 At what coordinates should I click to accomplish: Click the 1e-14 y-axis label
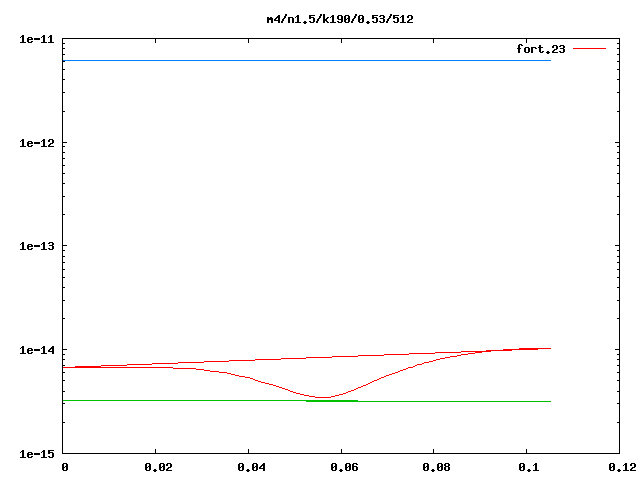tap(36, 350)
